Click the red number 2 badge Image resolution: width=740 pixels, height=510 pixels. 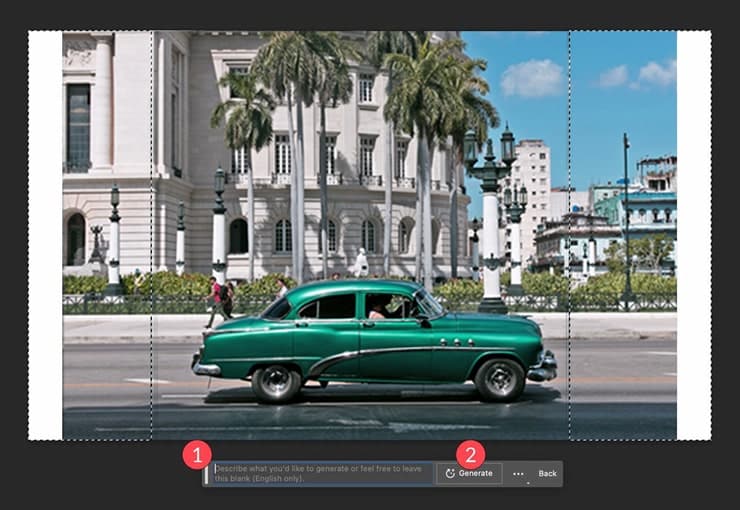point(470,454)
